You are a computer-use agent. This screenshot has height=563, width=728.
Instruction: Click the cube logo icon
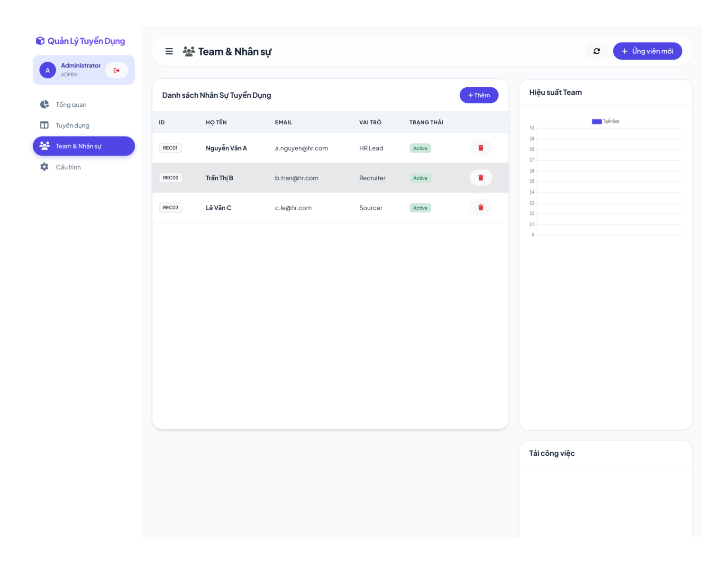click(x=40, y=41)
